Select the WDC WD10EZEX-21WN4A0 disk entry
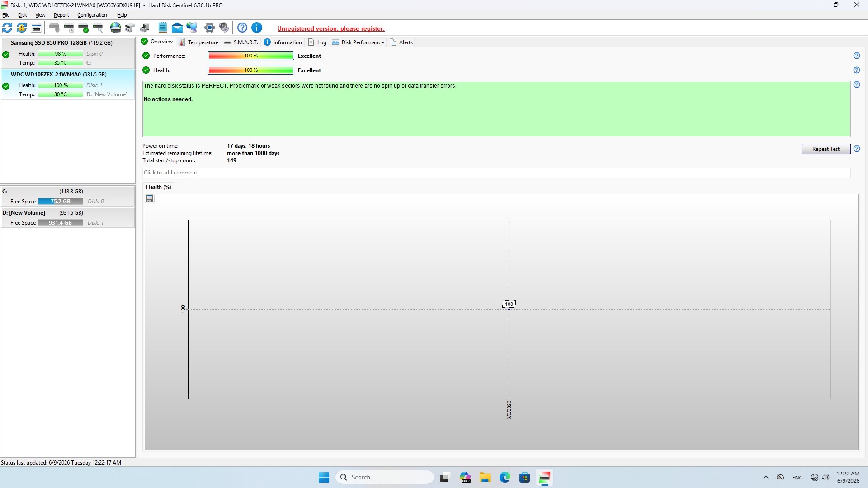Viewport: 868px width, 488px height. tap(68, 84)
